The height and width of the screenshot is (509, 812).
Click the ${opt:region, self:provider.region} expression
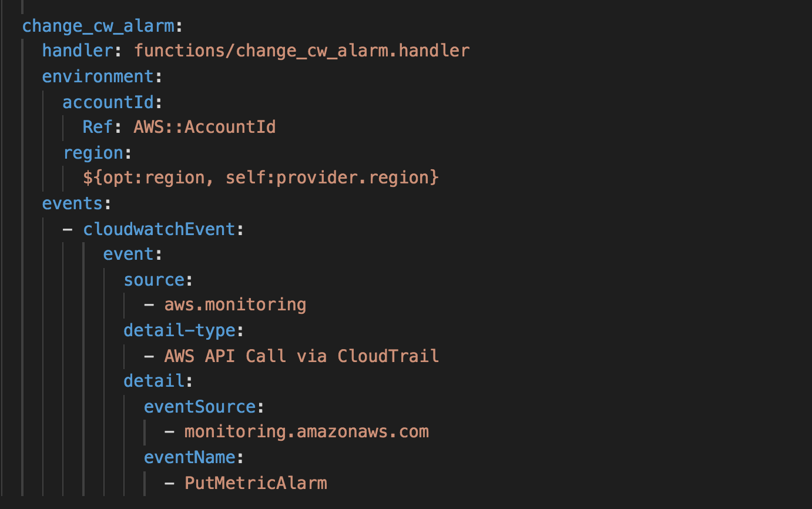(261, 178)
